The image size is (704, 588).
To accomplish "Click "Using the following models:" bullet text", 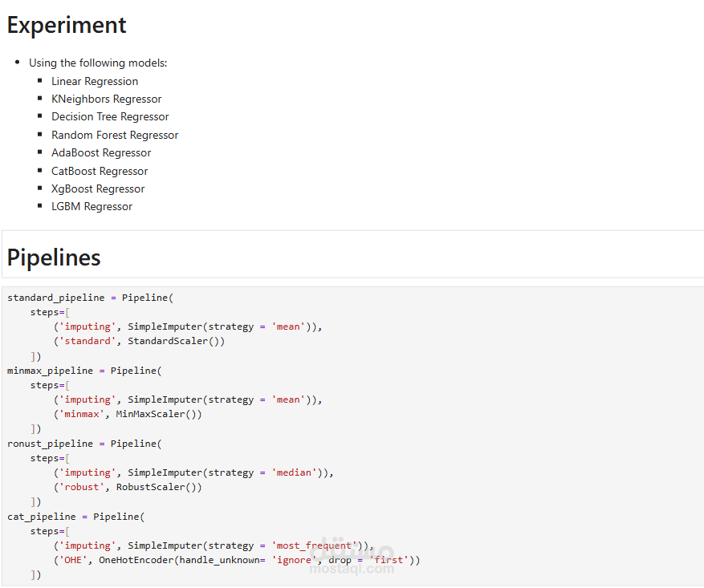I will point(98,63).
